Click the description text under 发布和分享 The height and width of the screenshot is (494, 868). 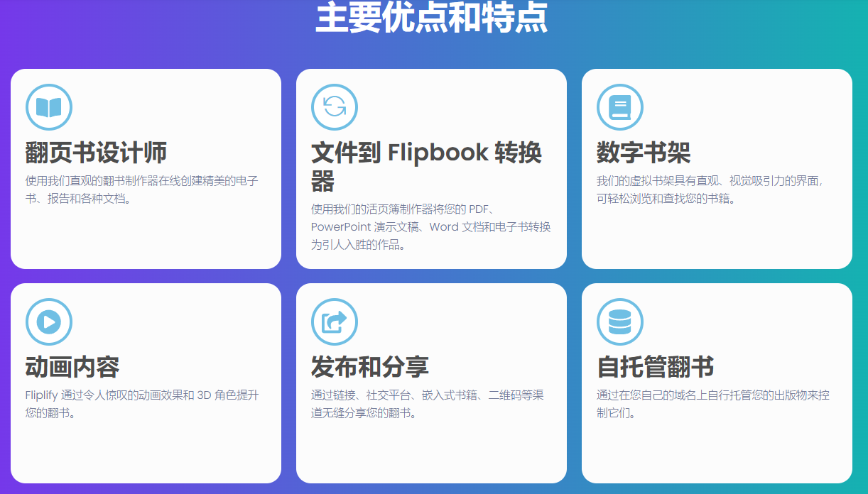pos(427,403)
